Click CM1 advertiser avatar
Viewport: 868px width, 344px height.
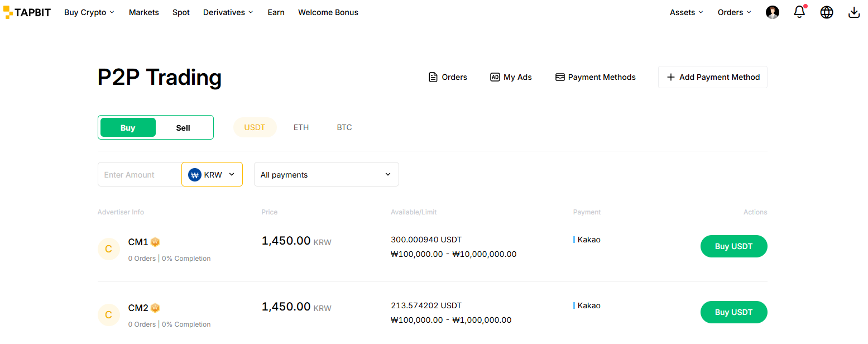[x=108, y=249]
